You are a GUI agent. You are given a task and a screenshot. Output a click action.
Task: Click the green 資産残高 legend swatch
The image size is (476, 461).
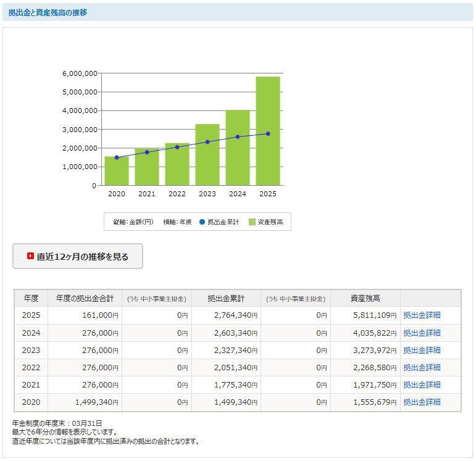(252, 222)
